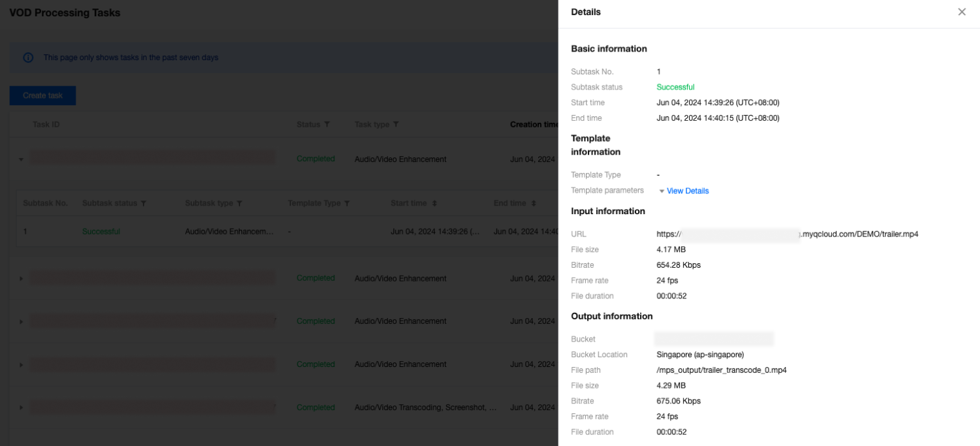Click the Status column filter icon
Image resolution: width=980 pixels, height=446 pixels.
tap(327, 125)
